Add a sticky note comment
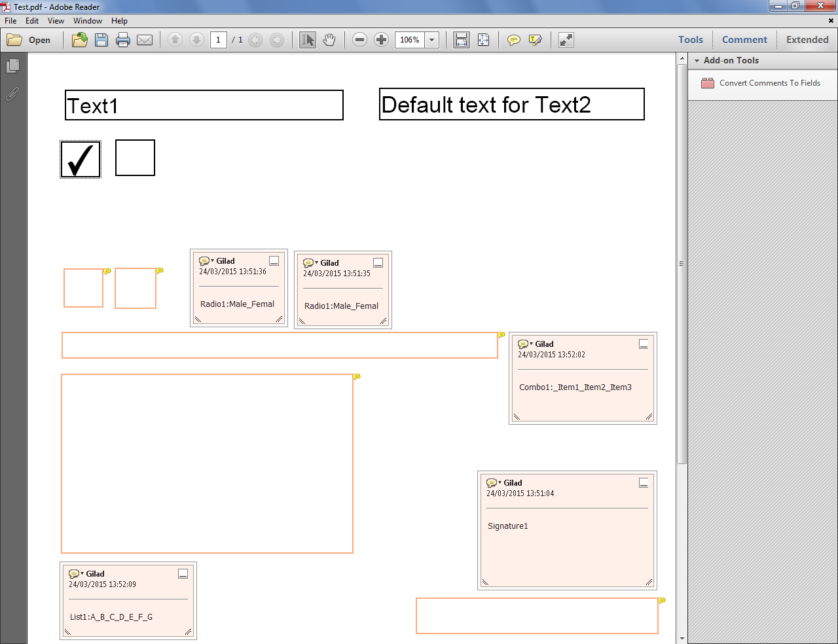The width and height of the screenshot is (838, 644). tap(514, 40)
